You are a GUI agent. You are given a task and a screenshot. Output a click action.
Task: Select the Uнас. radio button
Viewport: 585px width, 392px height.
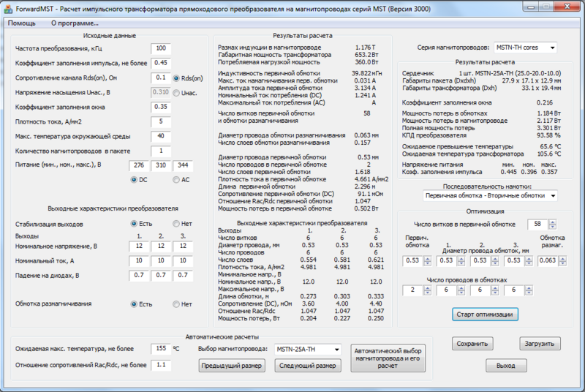176,93
